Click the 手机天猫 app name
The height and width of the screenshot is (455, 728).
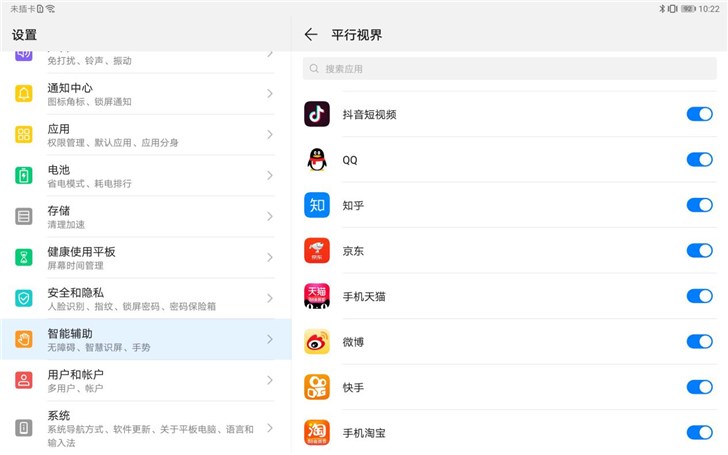click(x=364, y=296)
